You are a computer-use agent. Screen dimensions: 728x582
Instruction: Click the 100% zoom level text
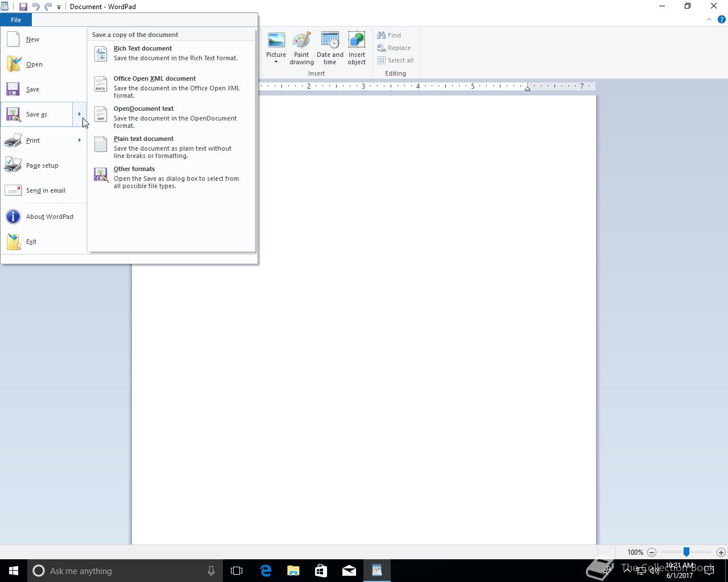(x=635, y=552)
